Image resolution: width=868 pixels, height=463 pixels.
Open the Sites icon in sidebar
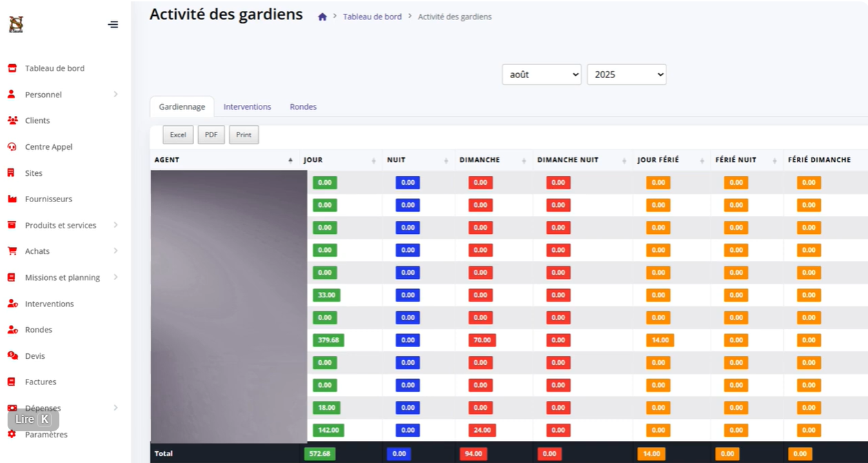(x=11, y=173)
